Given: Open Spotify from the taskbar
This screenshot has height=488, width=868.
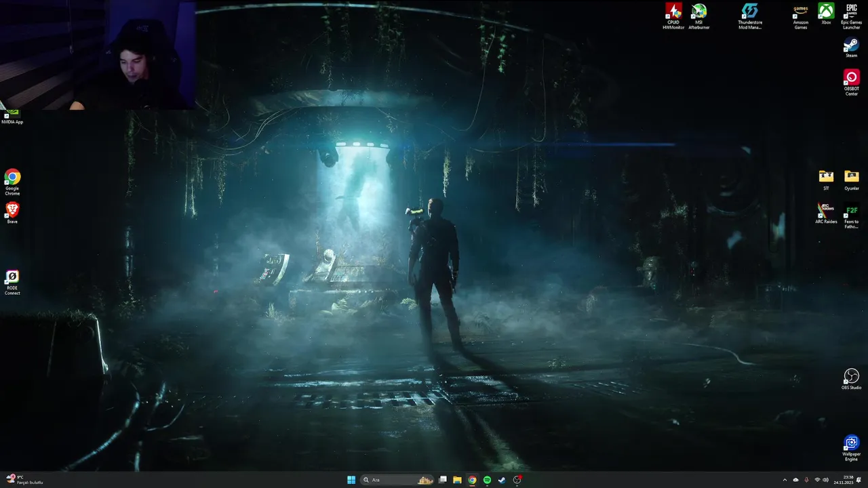Looking at the screenshot, I should pyautogui.click(x=488, y=480).
